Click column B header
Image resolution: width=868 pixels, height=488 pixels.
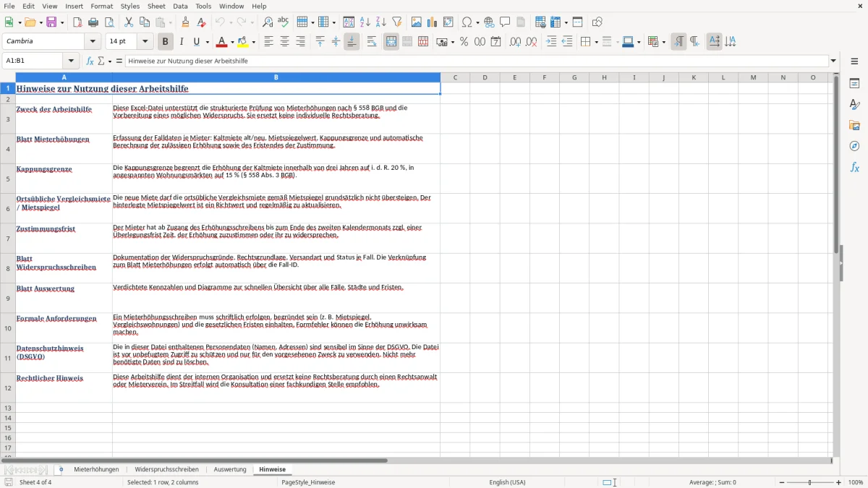pyautogui.click(x=276, y=77)
